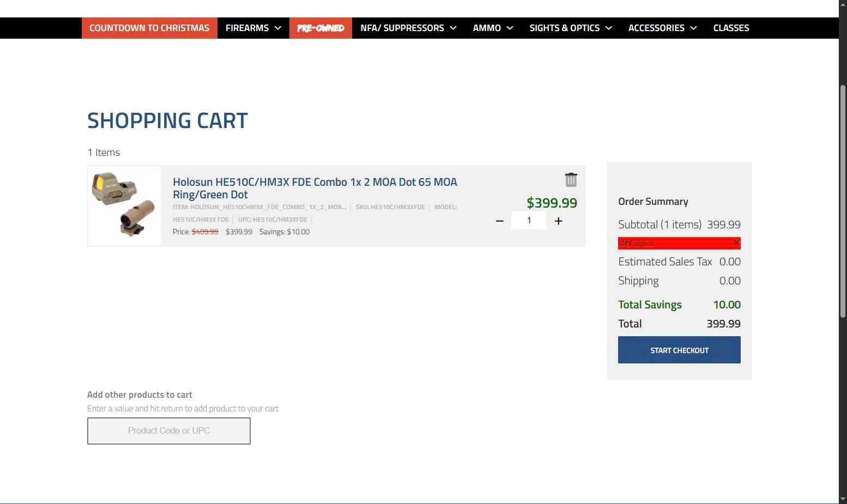
Task: Increase quantity with the plus icon
Action: tap(558, 221)
